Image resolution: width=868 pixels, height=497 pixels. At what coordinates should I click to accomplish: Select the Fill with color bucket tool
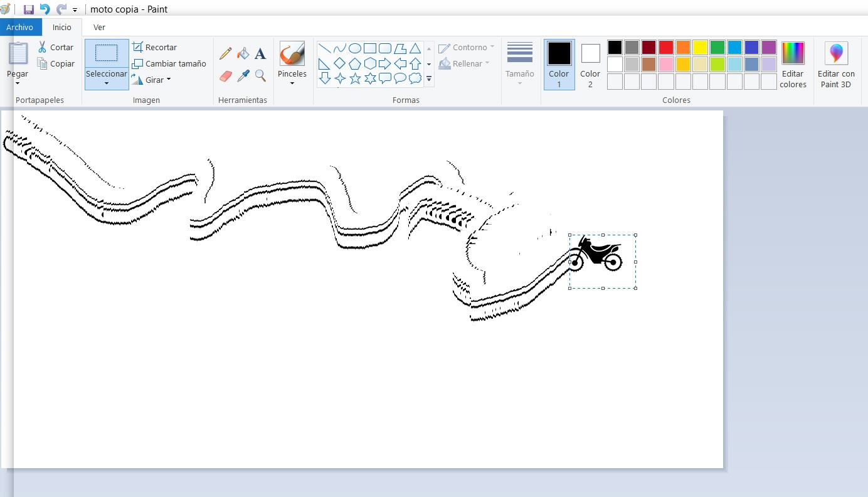[243, 54]
